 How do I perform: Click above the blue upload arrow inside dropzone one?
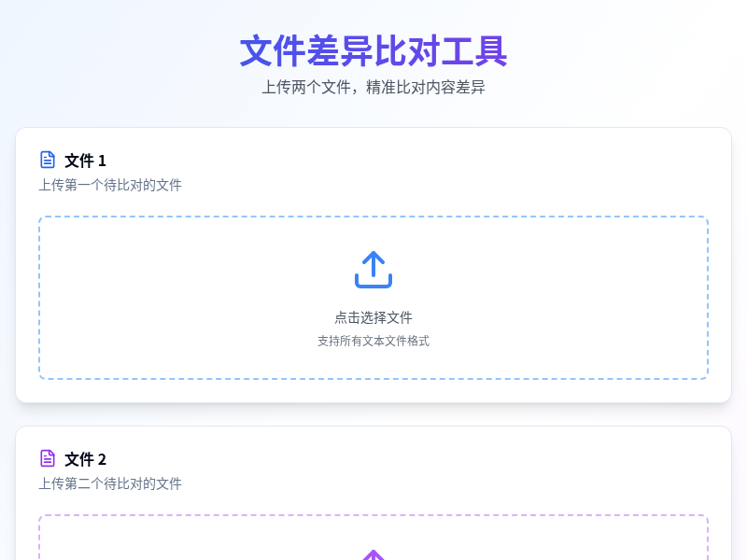click(373, 238)
